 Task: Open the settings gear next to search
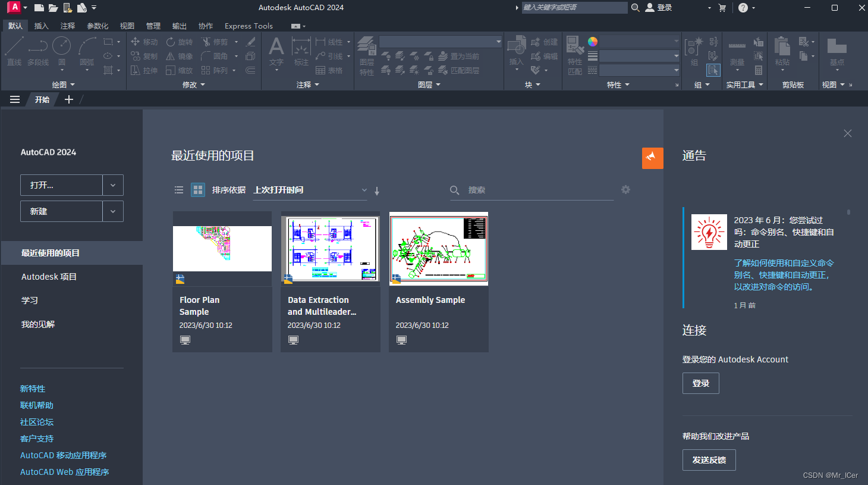point(625,190)
